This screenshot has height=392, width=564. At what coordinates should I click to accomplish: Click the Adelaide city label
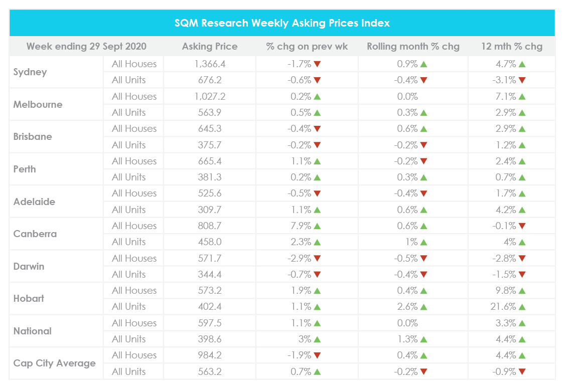[34, 202]
